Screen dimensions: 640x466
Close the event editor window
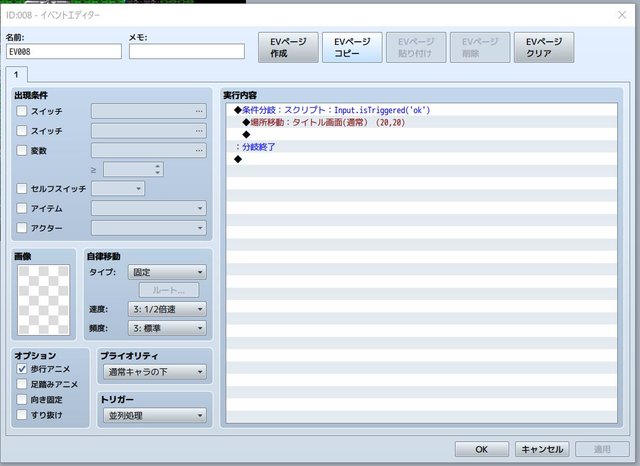click(622, 15)
